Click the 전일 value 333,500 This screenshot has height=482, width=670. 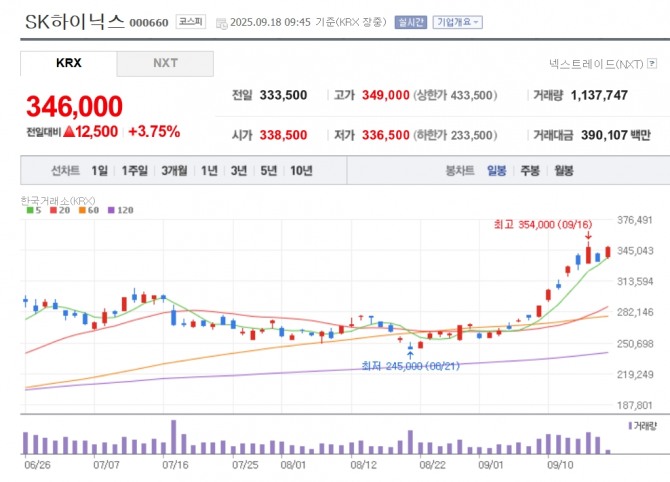283,95
